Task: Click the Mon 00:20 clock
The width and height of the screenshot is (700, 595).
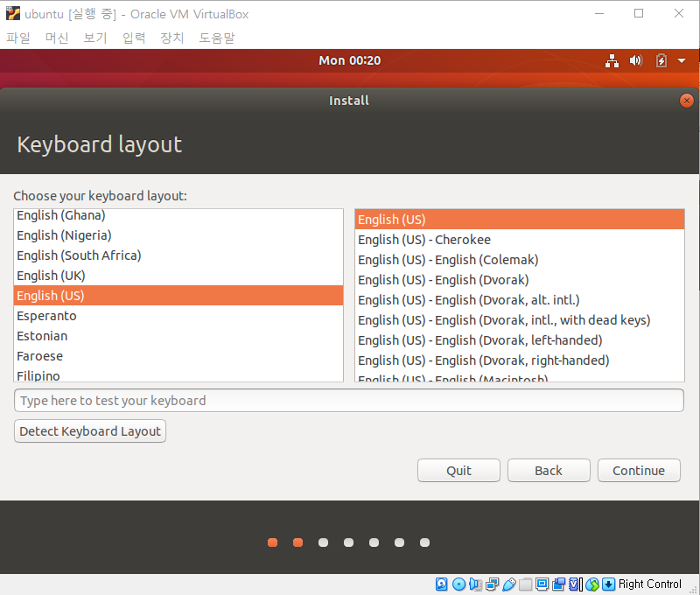Action: pyautogui.click(x=349, y=60)
